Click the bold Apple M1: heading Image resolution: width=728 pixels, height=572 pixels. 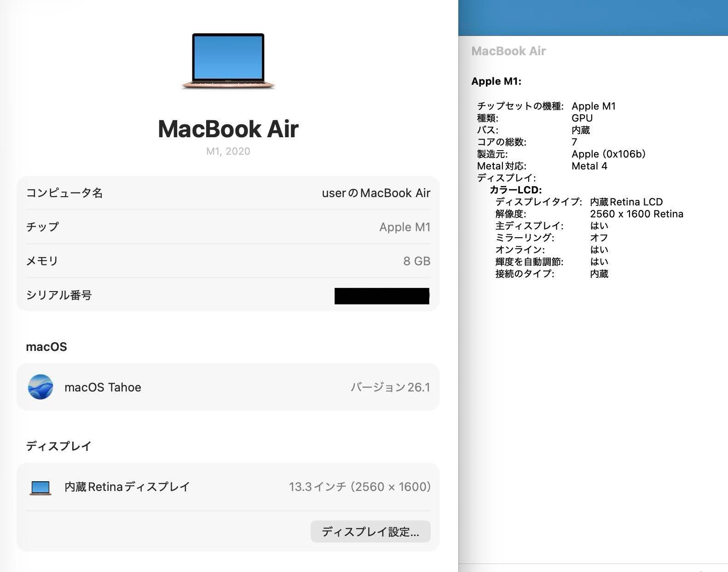496,82
